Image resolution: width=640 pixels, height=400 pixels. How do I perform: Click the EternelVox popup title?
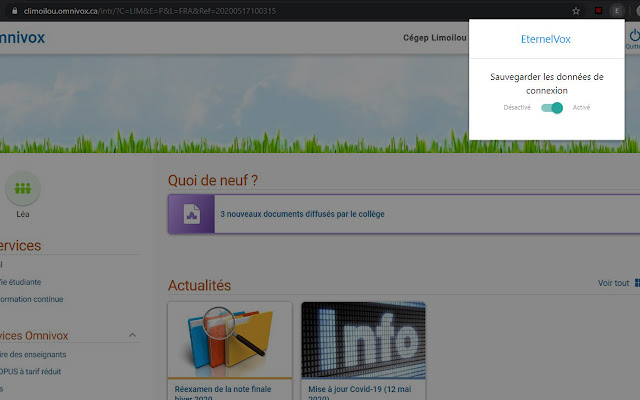[x=546, y=39]
